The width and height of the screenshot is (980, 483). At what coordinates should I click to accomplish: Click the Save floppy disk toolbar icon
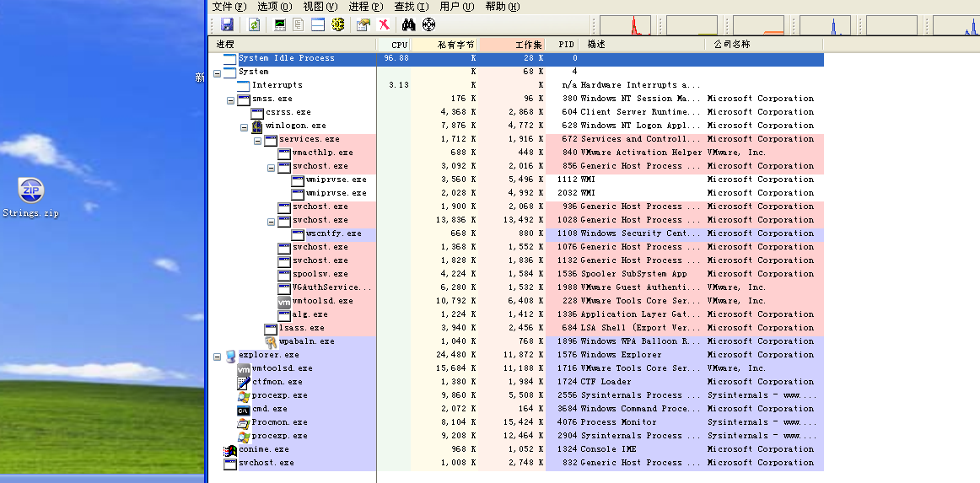coord(228,24)
